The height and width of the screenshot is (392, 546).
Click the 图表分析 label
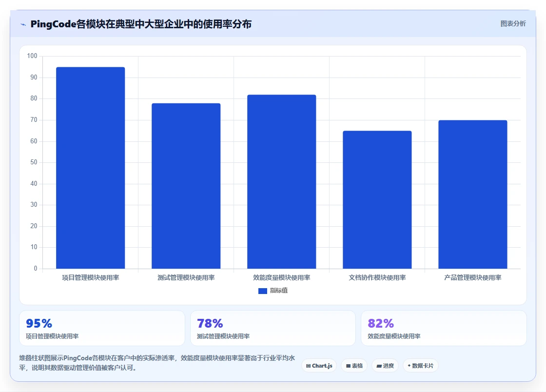pyautogui.click(x=513, y=24)
